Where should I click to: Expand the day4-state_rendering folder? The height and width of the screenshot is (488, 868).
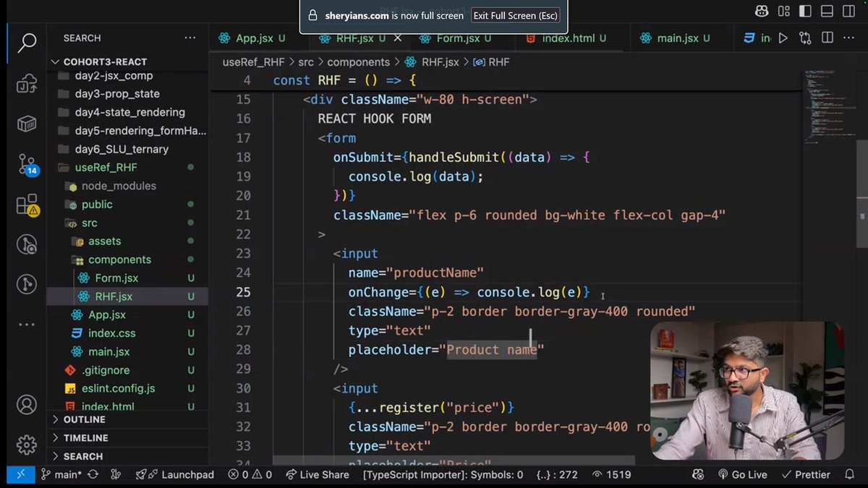(x=129, y=112)
